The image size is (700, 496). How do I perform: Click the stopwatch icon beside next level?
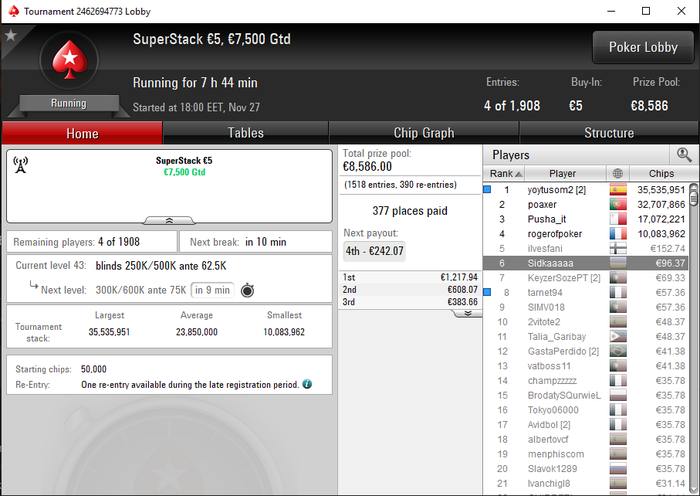[x=247, y=290]
